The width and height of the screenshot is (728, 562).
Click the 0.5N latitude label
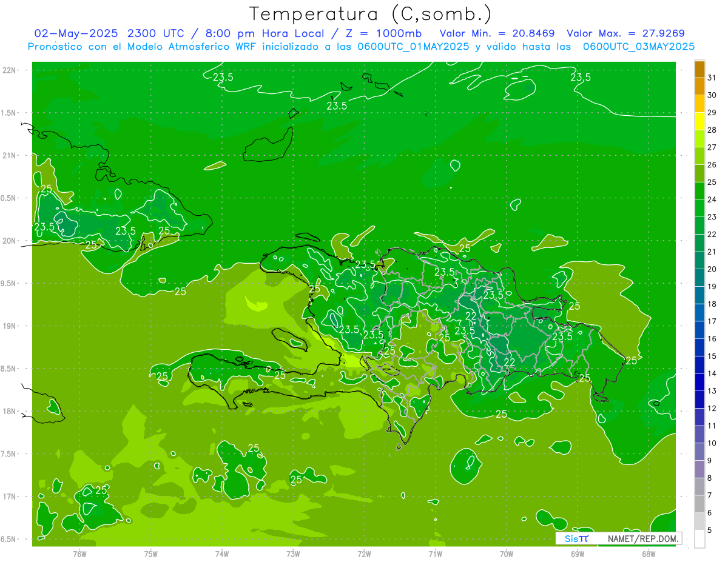[x=9, y=198]
